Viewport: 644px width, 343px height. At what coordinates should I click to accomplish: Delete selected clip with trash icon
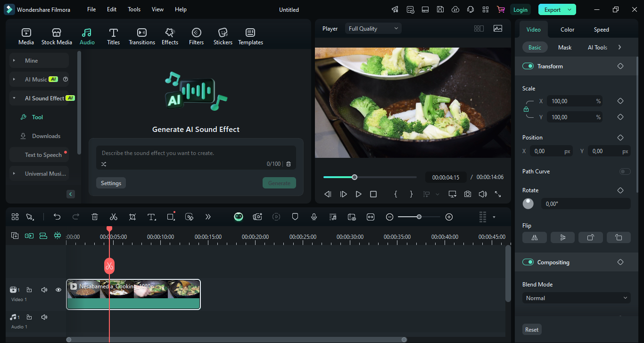pyautogui.click(x=95, y=217)
